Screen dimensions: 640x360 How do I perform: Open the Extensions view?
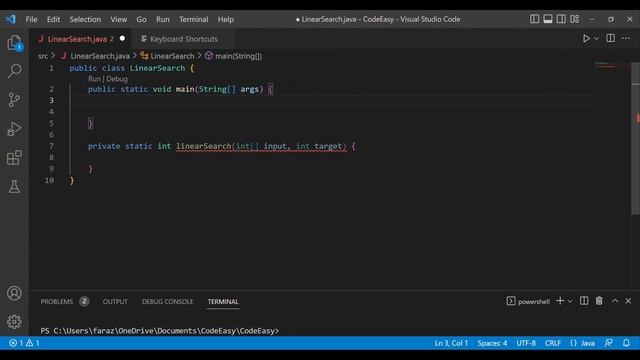[14, 158]
